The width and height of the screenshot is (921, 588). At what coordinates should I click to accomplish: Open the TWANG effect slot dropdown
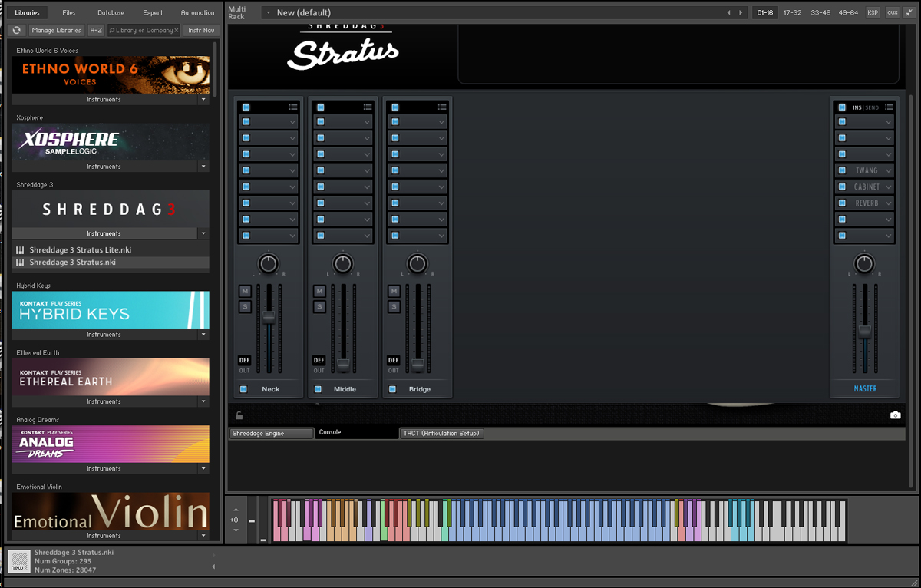(x=889, y=170)
